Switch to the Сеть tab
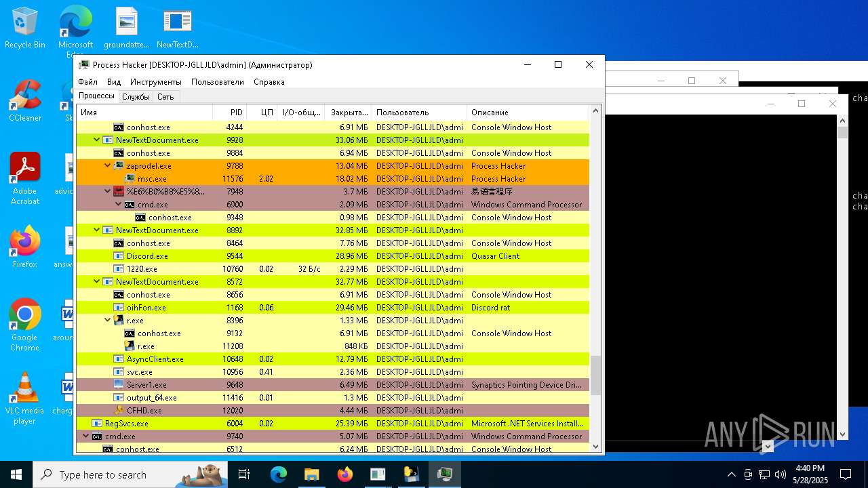This screenshot has height=488, width=868. [x=165, y=97]
